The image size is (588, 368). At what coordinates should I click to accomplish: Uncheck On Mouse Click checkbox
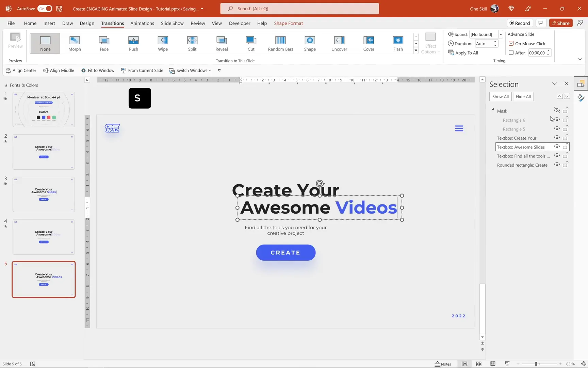pos(511,43)
